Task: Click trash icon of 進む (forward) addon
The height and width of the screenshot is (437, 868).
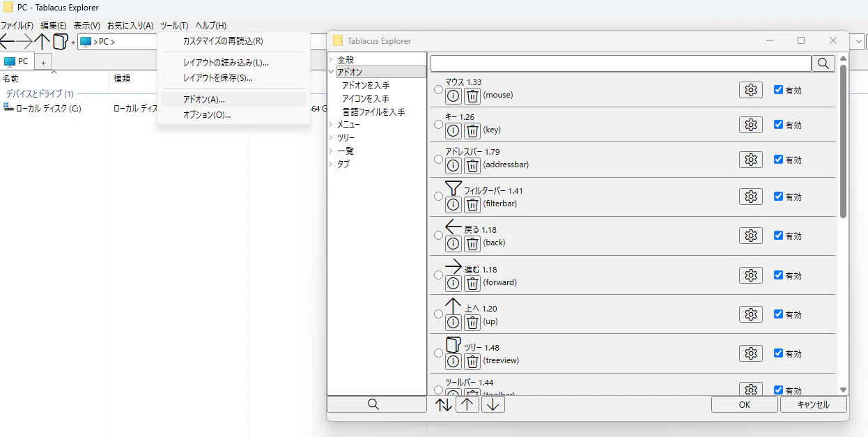Action: [x=472, y=283]
